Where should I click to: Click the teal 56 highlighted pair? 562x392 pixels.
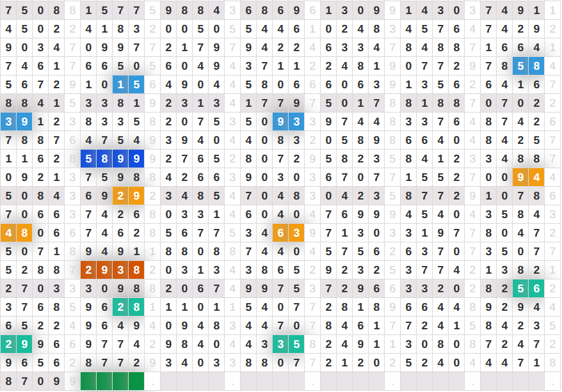tap(528, 288)
